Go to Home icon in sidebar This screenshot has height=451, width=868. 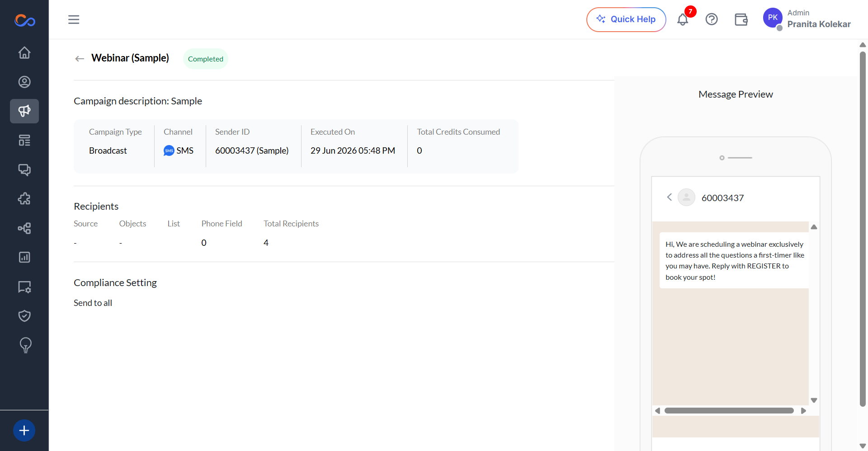click(x=24, y=53)
